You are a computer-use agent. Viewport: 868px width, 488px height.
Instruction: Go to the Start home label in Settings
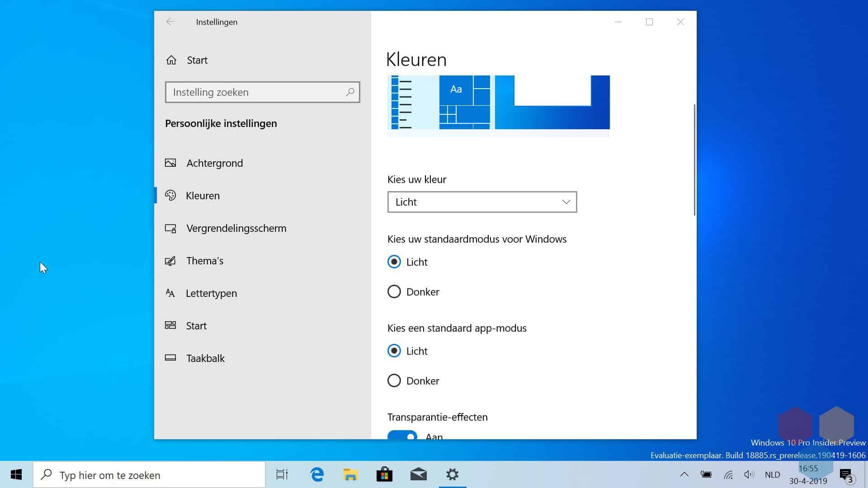pyautogui.click(x=197, y=60)
